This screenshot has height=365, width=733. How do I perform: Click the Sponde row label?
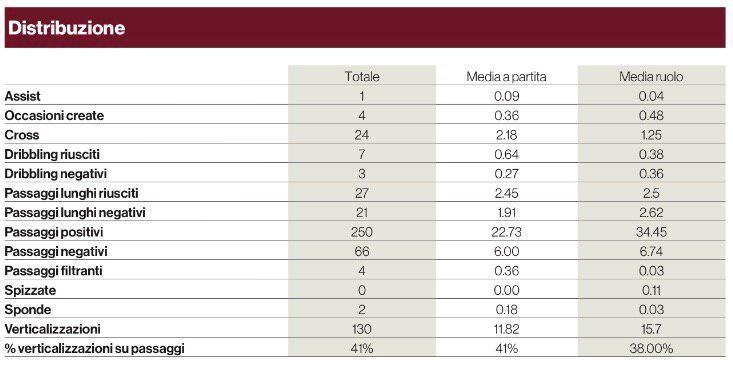click(x=28, y=310)
